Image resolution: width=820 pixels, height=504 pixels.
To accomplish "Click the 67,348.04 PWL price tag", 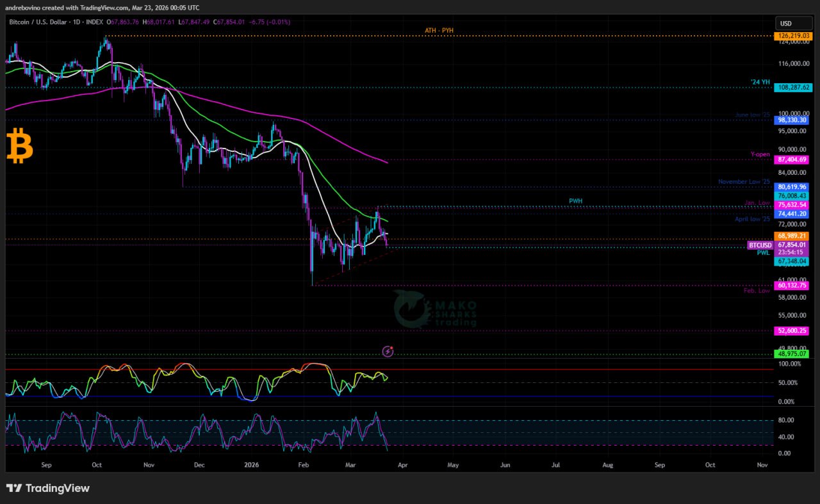I will pyautogui.click(x=792, y=261).
